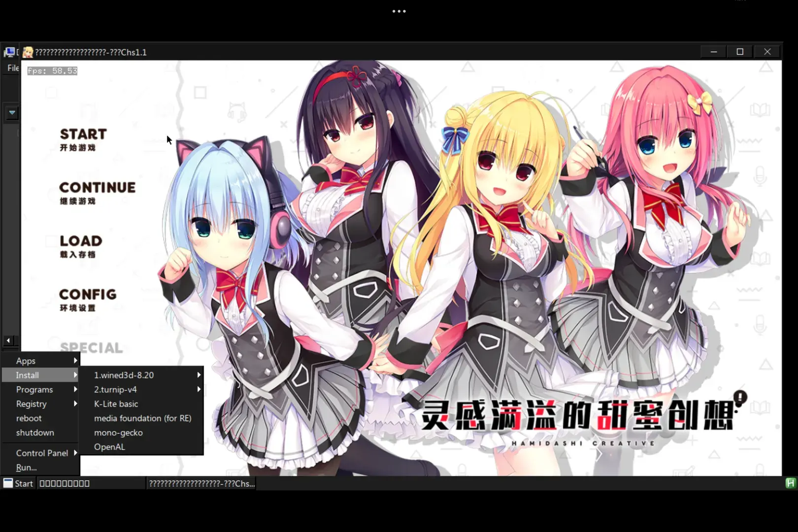Click the left scroll arrow in the side panel
Viewport: 798px width, 532px height.
[8, 340]
